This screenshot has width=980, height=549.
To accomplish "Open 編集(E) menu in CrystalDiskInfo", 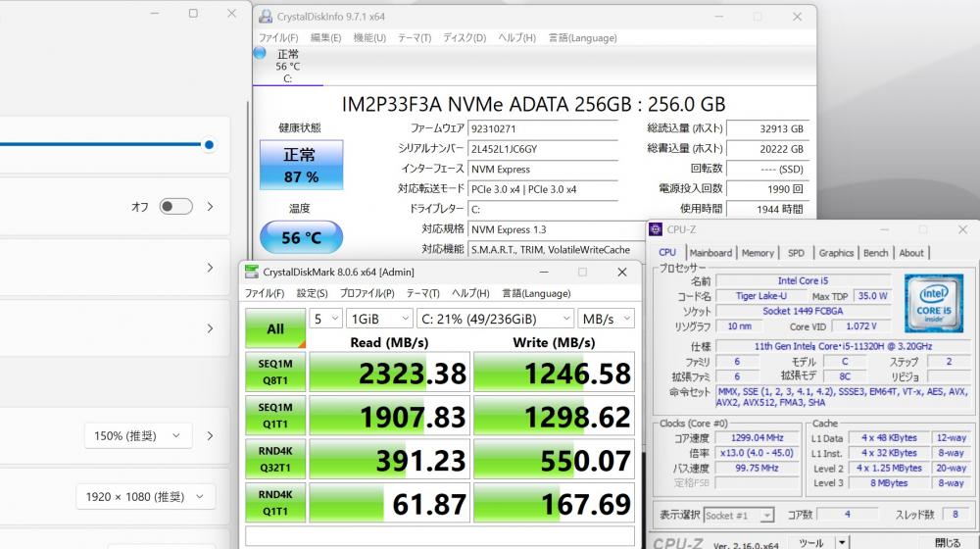I will click(x=325, y=37).
